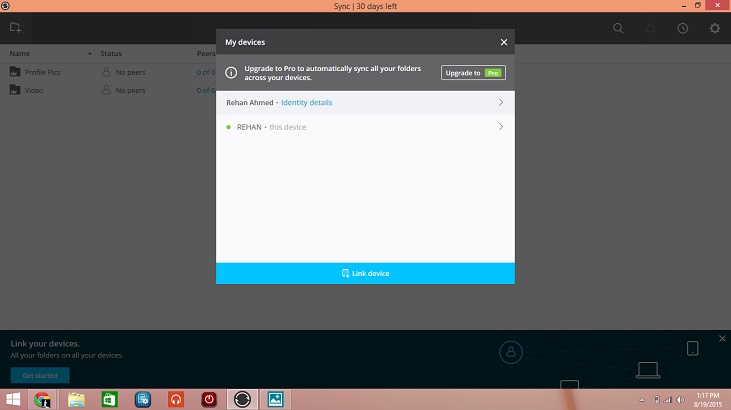Click the Upgrade to Pro button
The height and width of the screenshot is (410, 731).
473,73
